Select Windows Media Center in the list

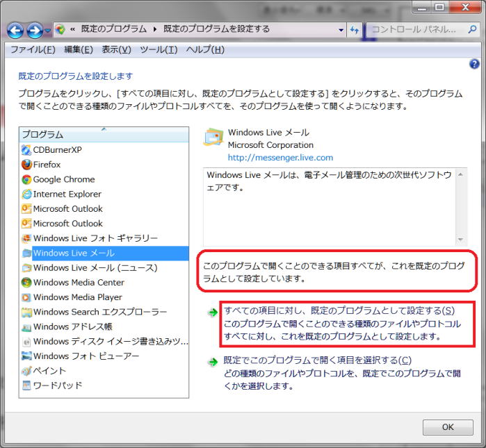(79, 283)
